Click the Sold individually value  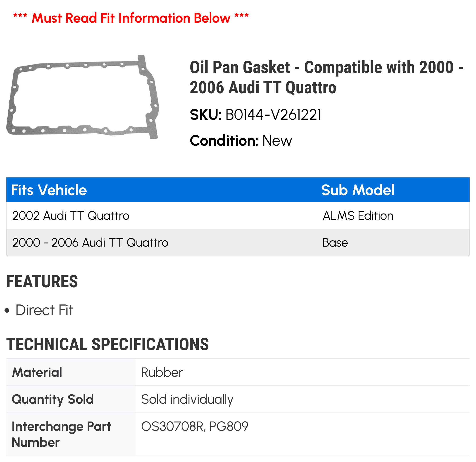click(187, 399)
